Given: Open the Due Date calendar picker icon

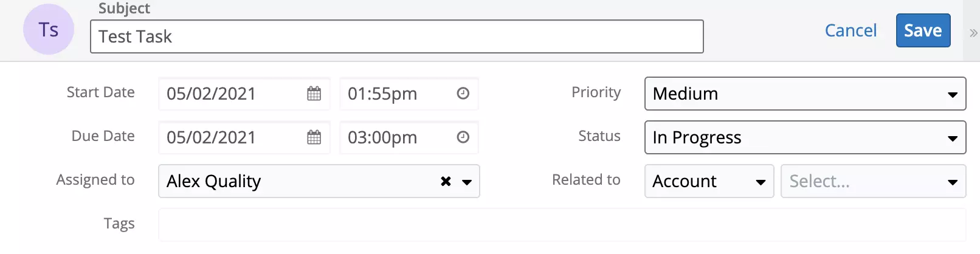Looking at the screenshot, I should (314, 137).
